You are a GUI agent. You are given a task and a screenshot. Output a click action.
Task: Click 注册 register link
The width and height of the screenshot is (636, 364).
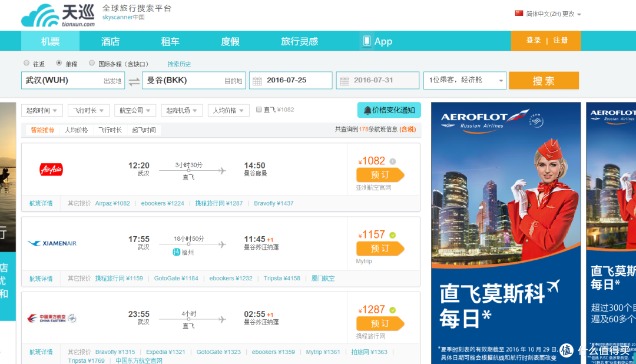[560, 40]
